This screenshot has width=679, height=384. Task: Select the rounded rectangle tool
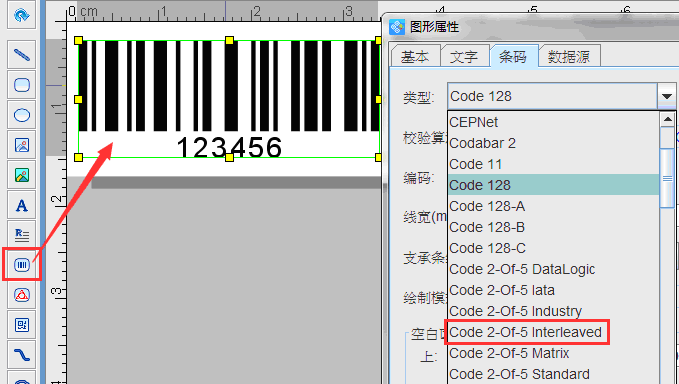21,85
